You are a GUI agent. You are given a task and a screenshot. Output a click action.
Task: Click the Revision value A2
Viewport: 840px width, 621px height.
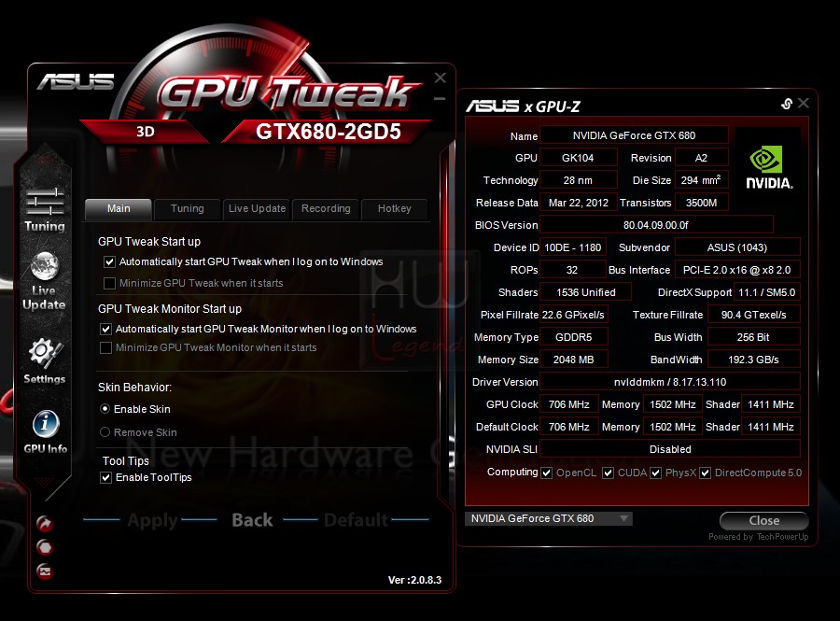[x=701, y=158]
